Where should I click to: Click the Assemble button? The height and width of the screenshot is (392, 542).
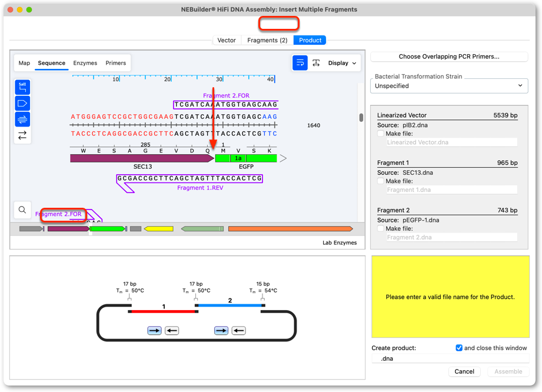tap(508, 371)
